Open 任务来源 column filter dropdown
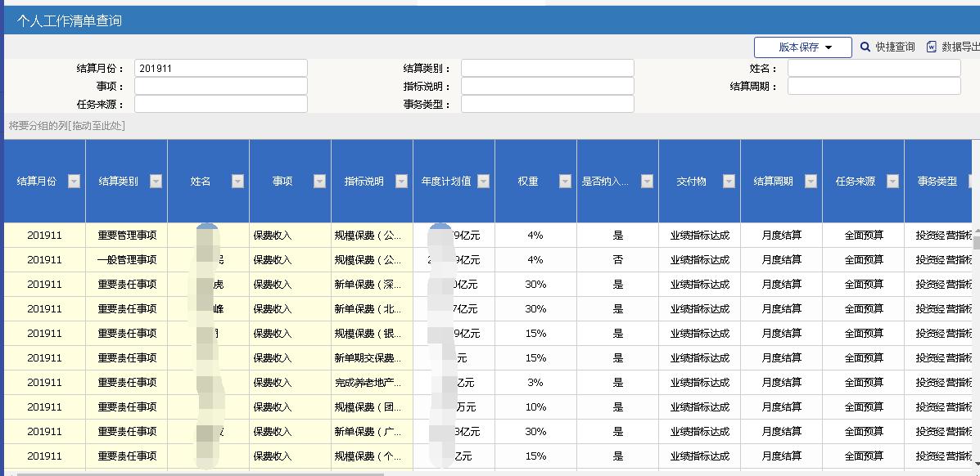980x476 pixels. point(892,182)
